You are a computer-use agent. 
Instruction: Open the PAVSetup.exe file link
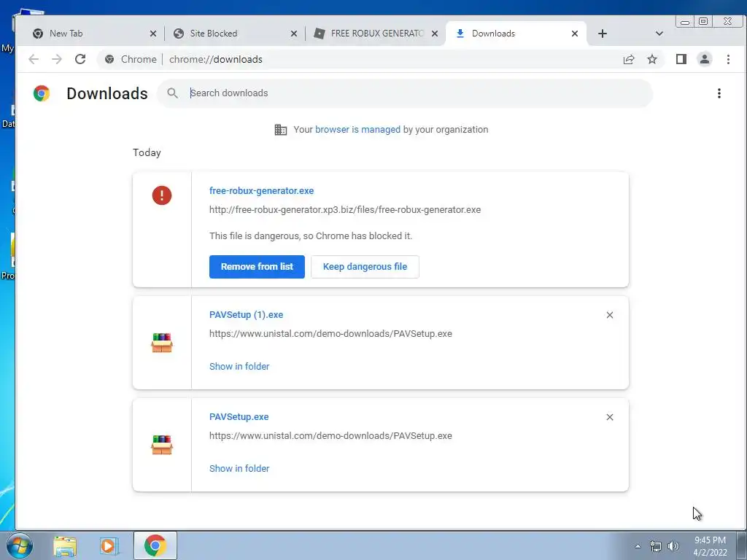pos(239,416)
